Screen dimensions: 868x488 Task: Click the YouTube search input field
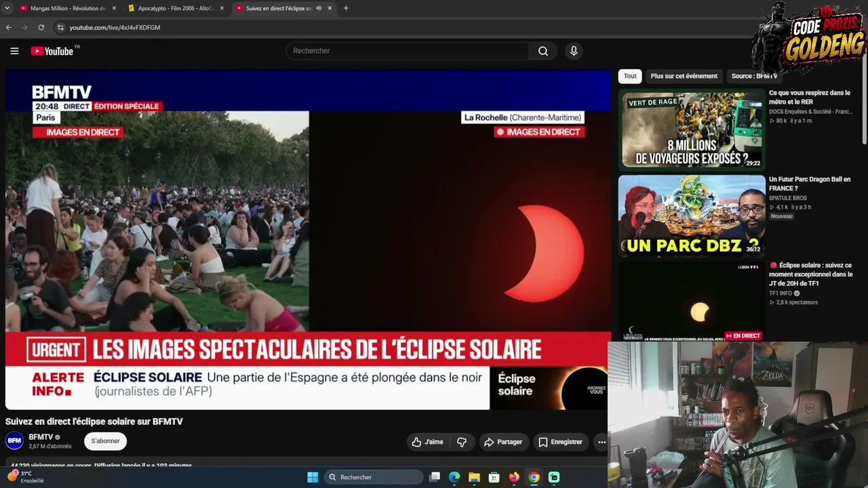(x=408, y=51)
